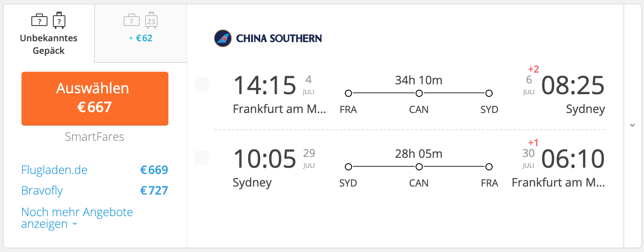Viewport: 644px width, 252px height.
Task: Expand Noch mehr Angebote anzeigen
Action: [x=77, y=218]
